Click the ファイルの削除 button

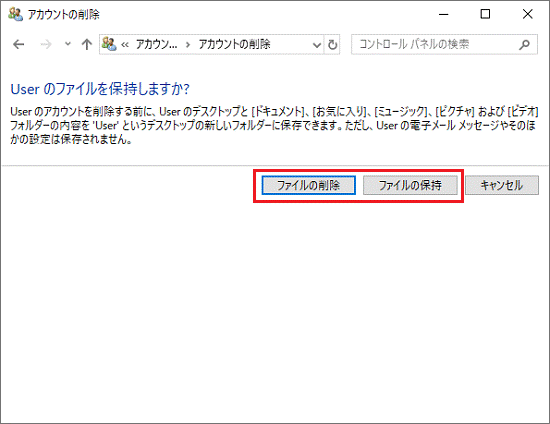[308, 185]
